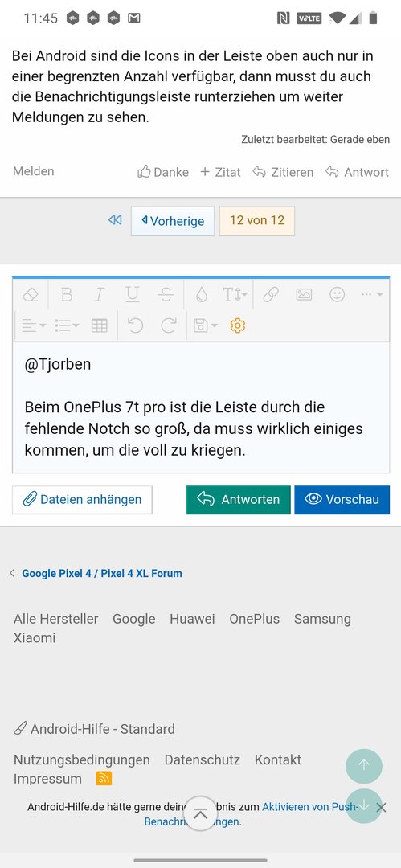401x868 pixels.
Task: Toggle underline formatting in editor
Action: [133, 295]
